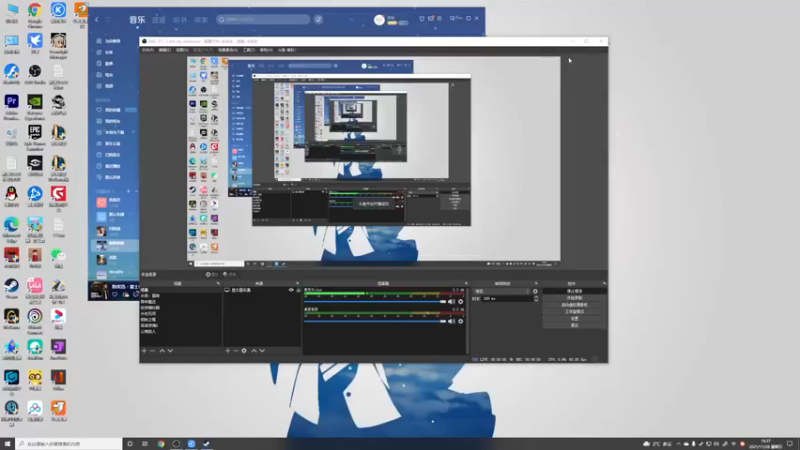Add a new scene in OBS Scenes panel

click(144, 351)
